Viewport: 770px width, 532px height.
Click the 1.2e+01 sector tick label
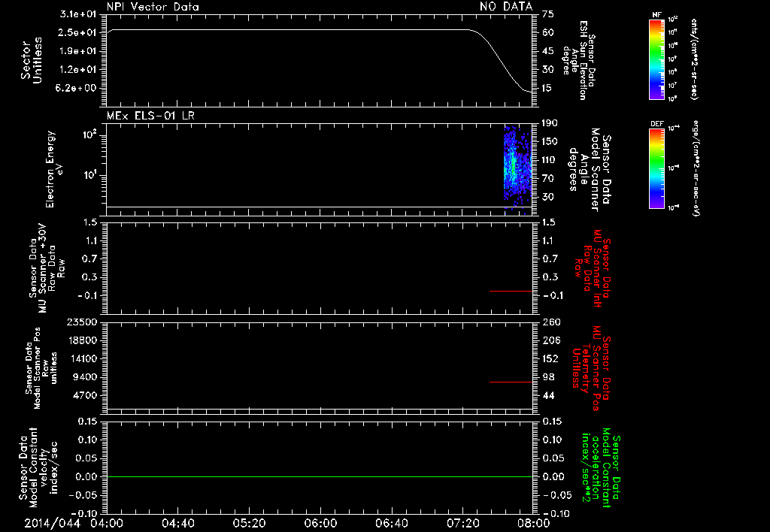(78, 70)
